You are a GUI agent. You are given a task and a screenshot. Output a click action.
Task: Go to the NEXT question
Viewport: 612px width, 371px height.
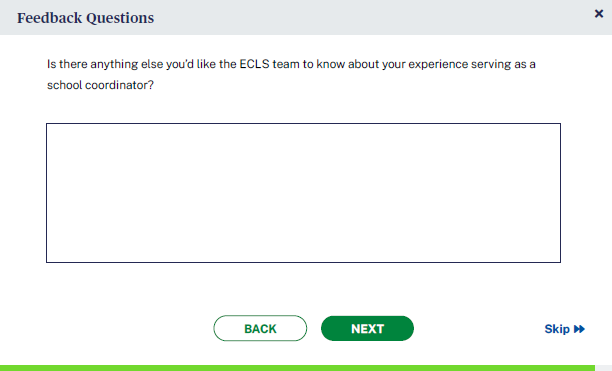[367, 328]
